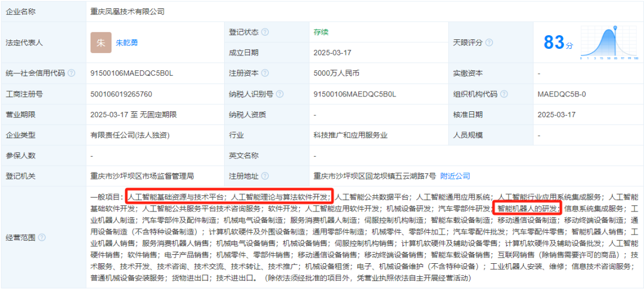This screenshot has width=644, height=290.
Task: Click the 工商注册号 label
Action: (x=24, y=94)
